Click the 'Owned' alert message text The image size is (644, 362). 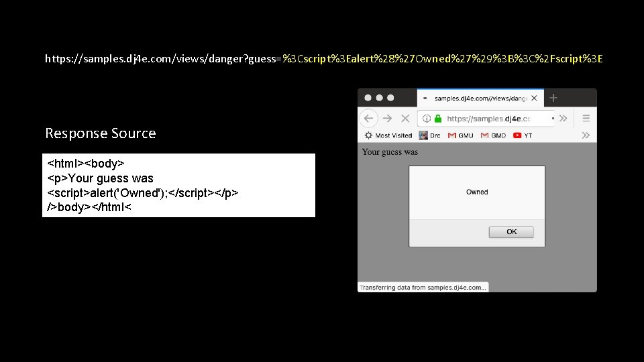coord(477,192)
